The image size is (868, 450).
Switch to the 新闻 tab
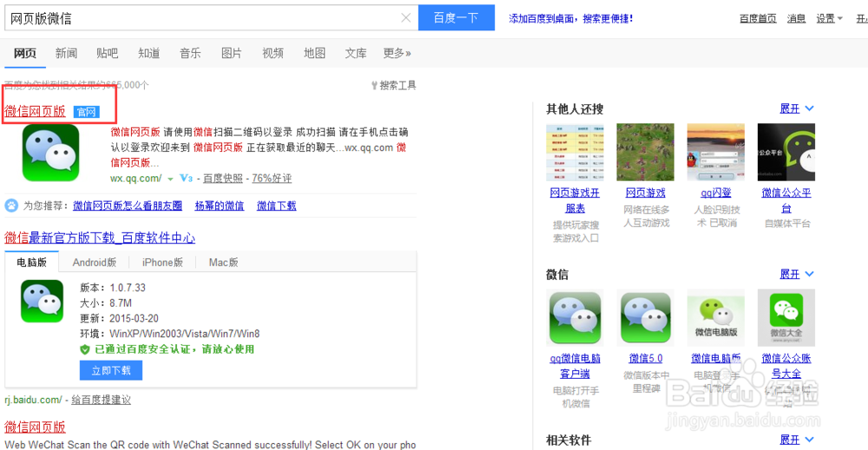67,53
